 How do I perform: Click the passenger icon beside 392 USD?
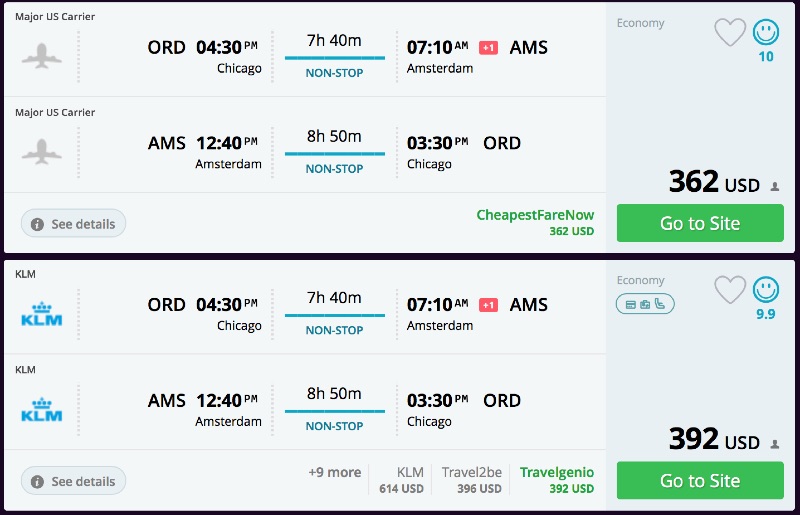pos(775,444)
